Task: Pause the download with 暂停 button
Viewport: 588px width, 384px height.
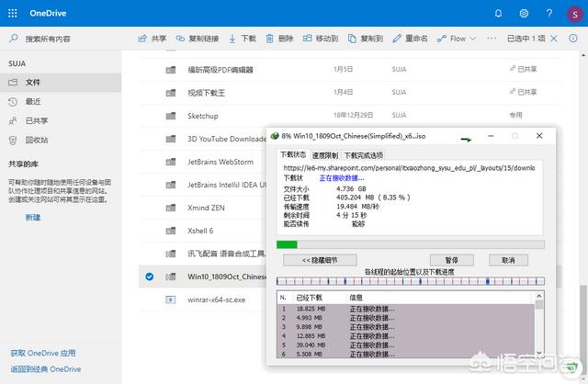Action: click(451, 260)
